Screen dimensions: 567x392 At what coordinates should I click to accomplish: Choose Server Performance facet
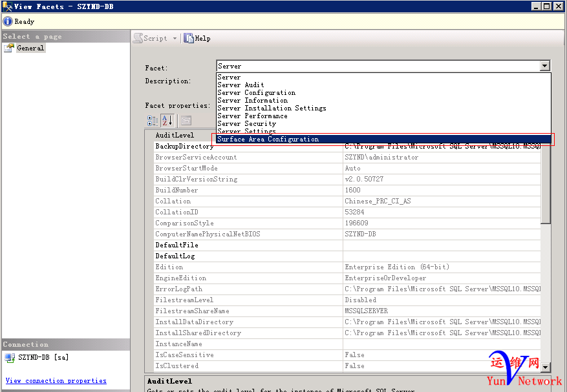click(252, 116)
